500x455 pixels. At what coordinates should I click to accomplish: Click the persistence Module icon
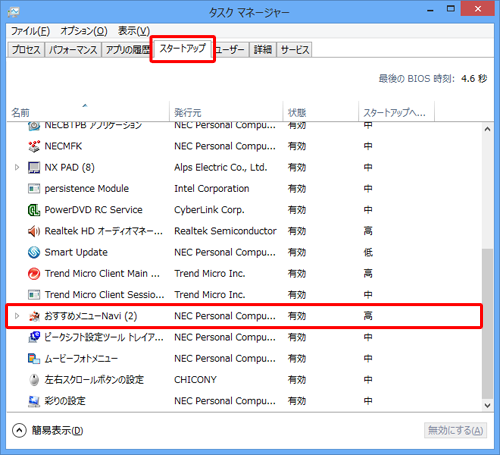coord(34,189)
